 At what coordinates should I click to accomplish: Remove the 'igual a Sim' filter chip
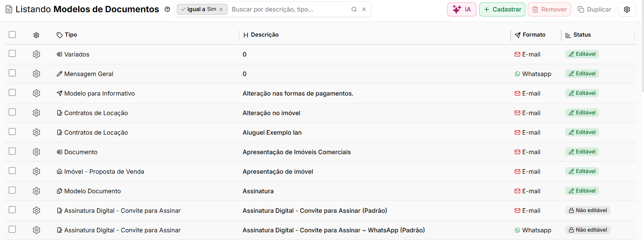point(221,9)
